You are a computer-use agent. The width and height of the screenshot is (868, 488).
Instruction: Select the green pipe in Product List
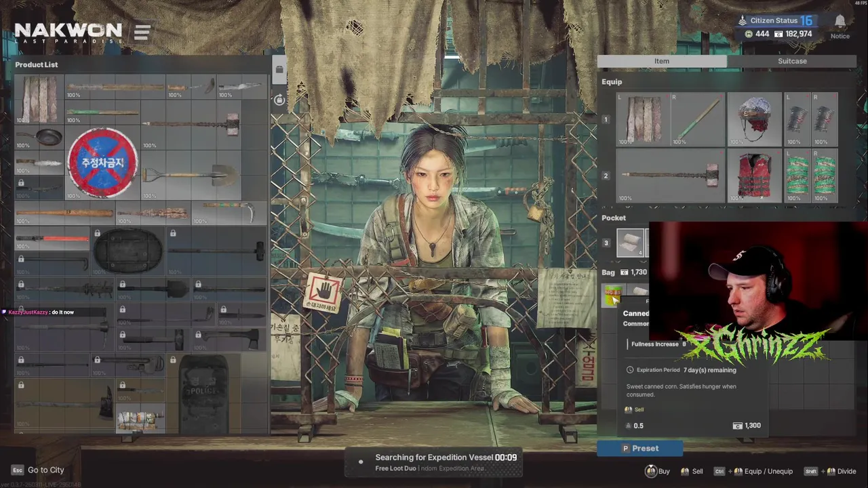click(x=102, y=113)
